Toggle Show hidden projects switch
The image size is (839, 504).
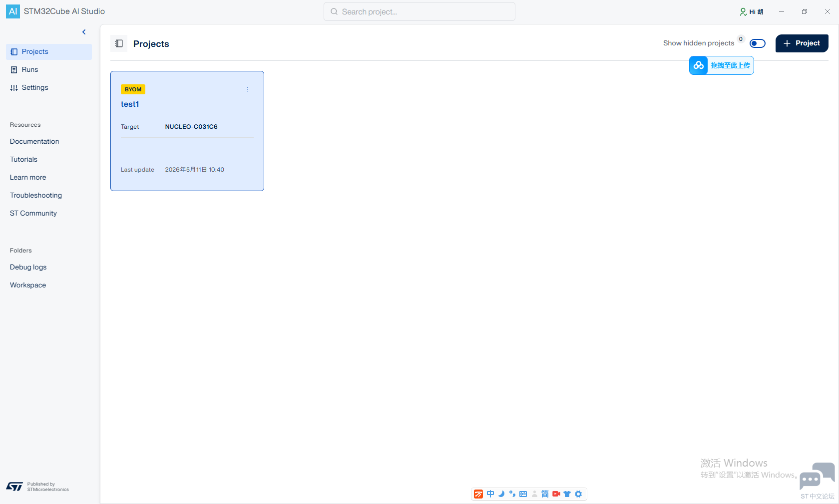point(758,43)
